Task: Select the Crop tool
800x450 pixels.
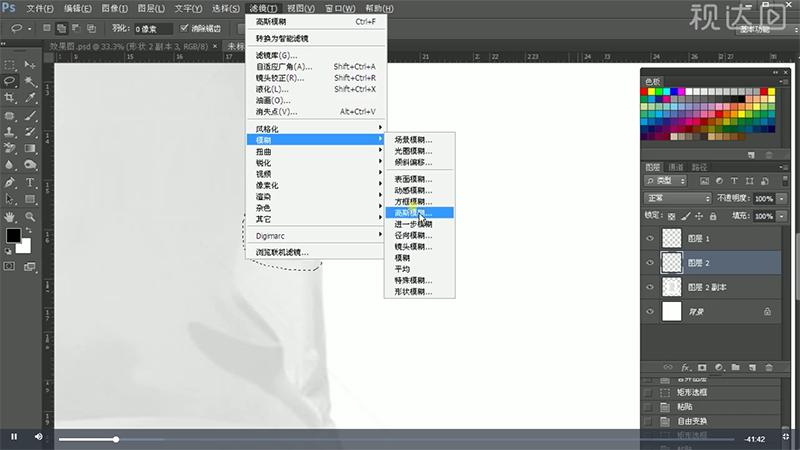Action: click(9, 97)
